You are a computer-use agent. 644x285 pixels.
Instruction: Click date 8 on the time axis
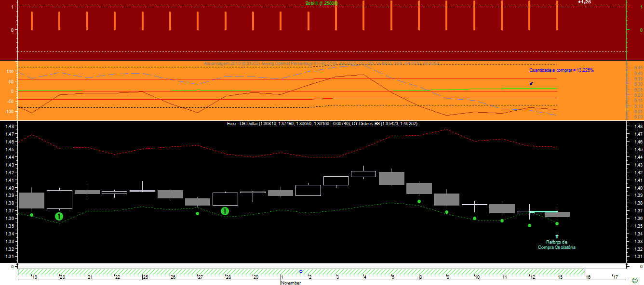click(x=419, y=277)
